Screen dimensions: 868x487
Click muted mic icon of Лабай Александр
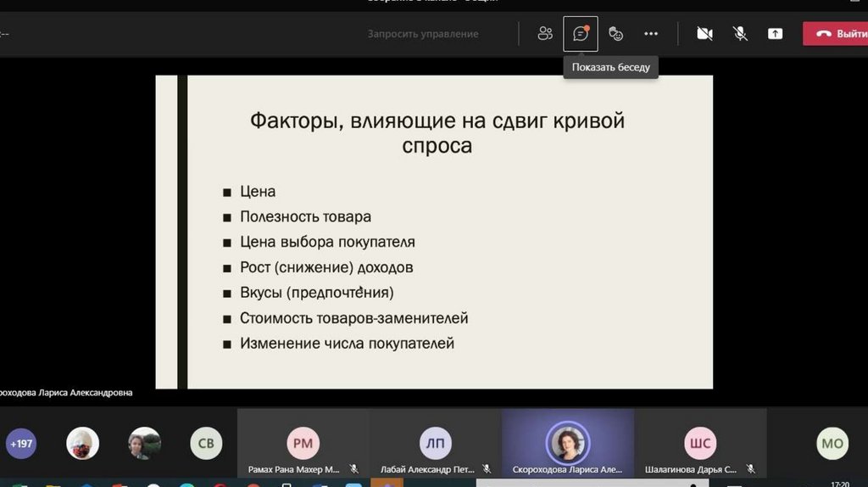(x=487, y=469)
